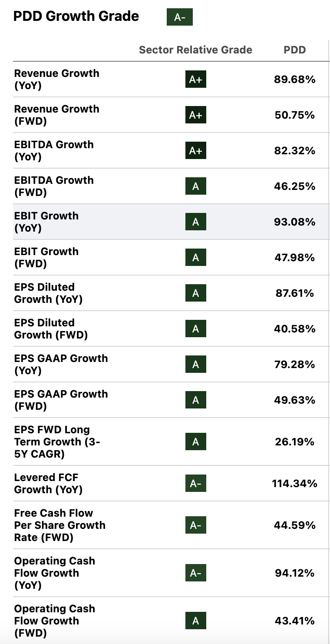Open EPS Diluted Growth (YoY) metric
This screenshot has height=644, width=330.
click(x=48, y=293)
